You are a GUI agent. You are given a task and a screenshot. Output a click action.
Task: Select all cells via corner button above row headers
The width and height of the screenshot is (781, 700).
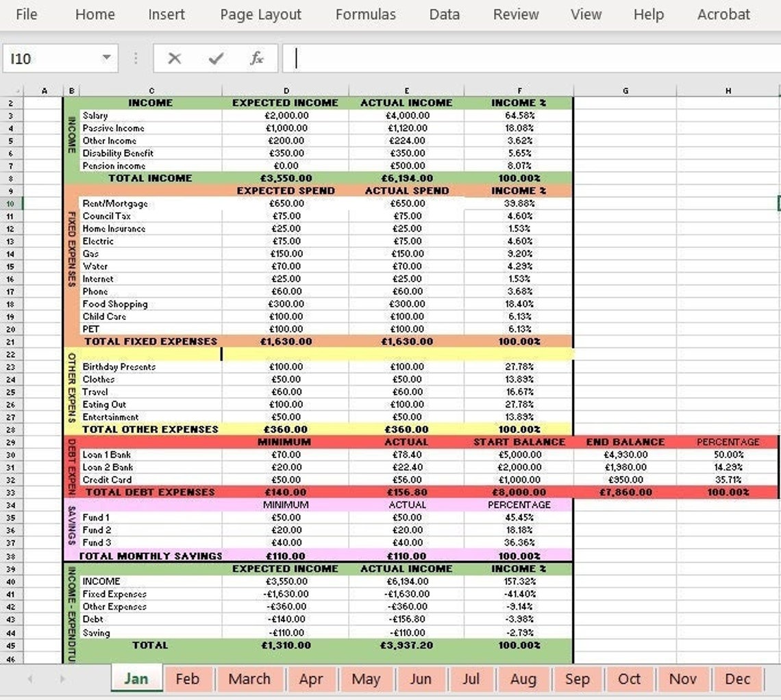click(x=16, y=90)
